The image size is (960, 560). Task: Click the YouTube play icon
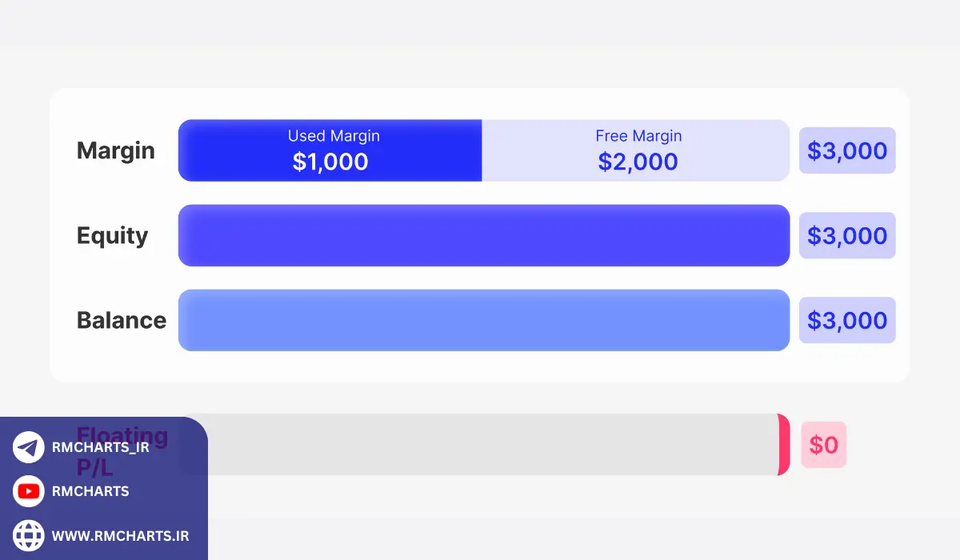point(29,491)
